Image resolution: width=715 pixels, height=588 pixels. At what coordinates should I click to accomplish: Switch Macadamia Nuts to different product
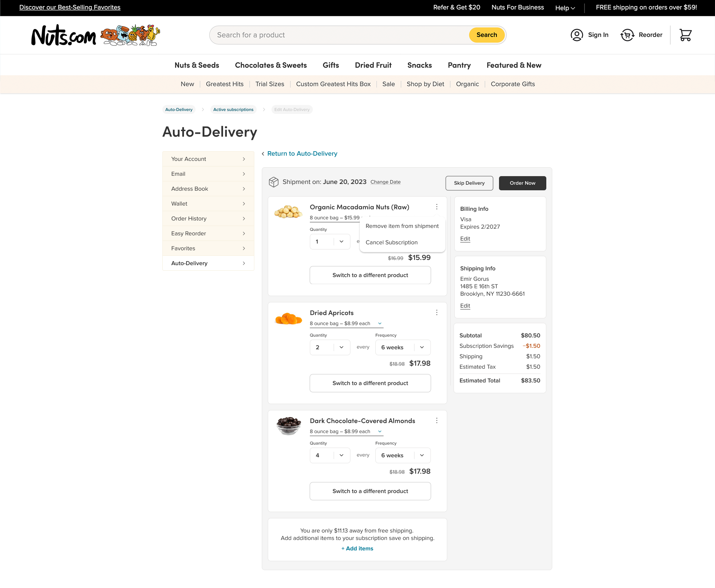[370, 275]
